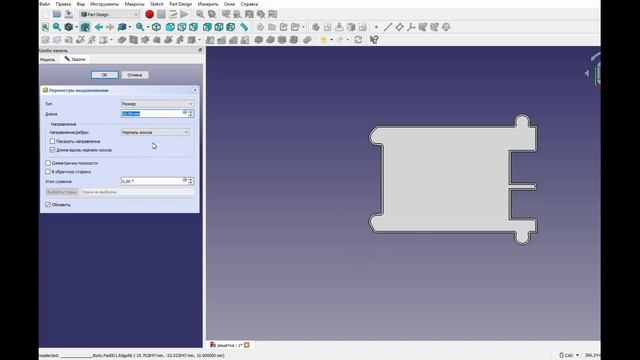Open the Part Design menu

pyautogui.click(x=180, y=4)
